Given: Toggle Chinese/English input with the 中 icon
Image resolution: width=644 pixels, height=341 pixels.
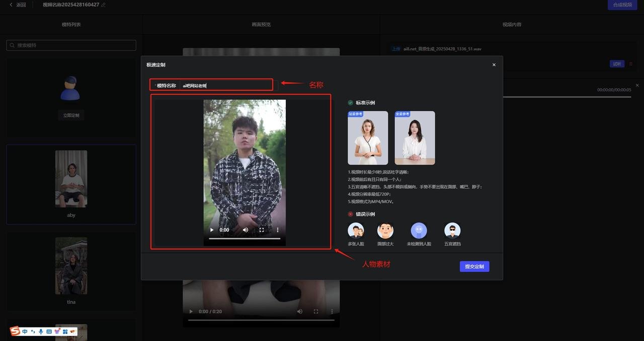Looking at the screenshot, I should pos(25,331).
